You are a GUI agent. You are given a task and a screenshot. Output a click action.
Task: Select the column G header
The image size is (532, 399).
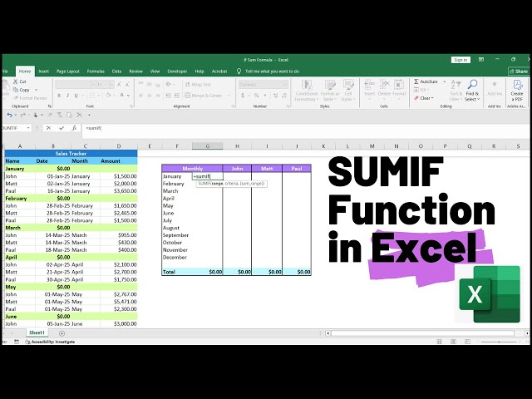click(x=207, y=146)
